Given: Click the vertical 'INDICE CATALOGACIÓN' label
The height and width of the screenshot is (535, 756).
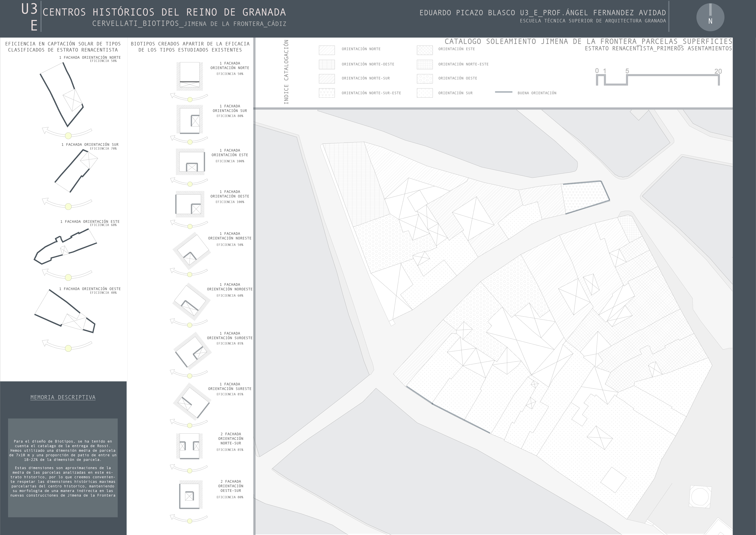Looking at the screenshot, I should pyautogui.click(x=286, y=72).
